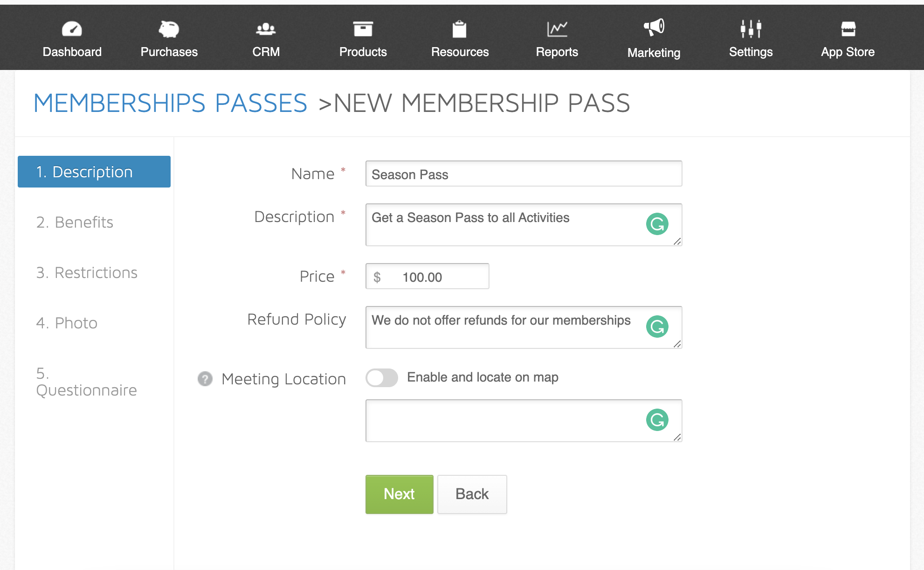Click the Back button
This screenshot has height=570, width=924.
472,494
